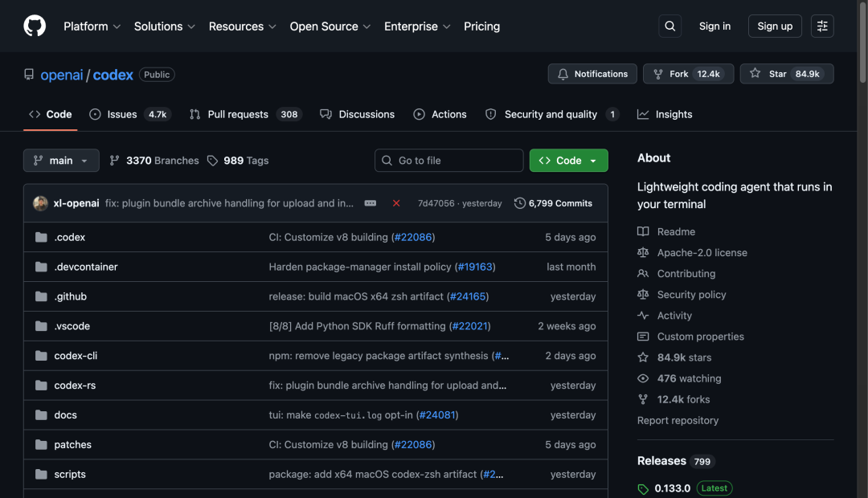Screen dimensions: 868x498
Task: Click the history clock icon by 6,799 Commits
Action: click(519, 203)
